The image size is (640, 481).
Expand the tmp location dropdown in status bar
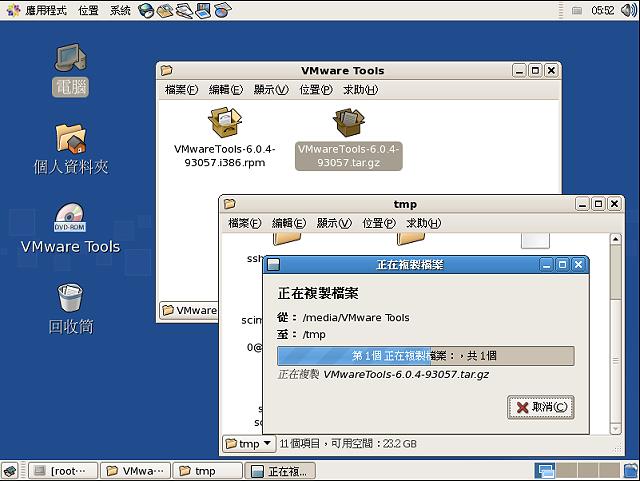tap(249, 443)
